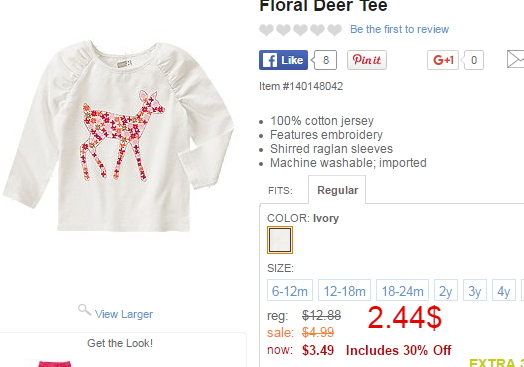Screen dimensions: 524x367
Task: Rate with the fifth heart icon
Action: (x=335, y=30)
